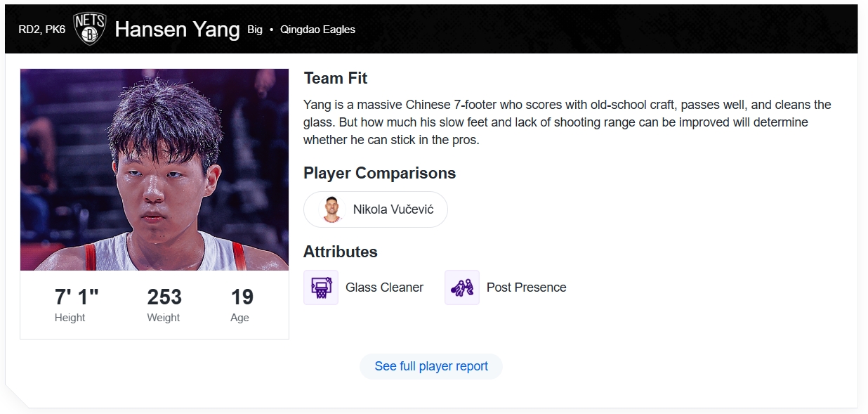The image size is (868, 414).
Task: Open the Nikola Vučević comparison chip
Action: pyautogui.click(x=392, y=209)
